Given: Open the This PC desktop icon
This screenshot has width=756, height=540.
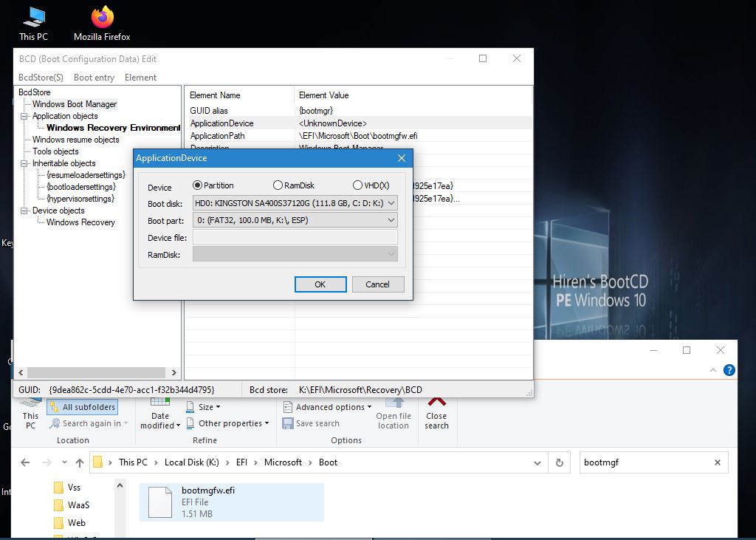Looking at the screenshot, I should coord(33,18).
